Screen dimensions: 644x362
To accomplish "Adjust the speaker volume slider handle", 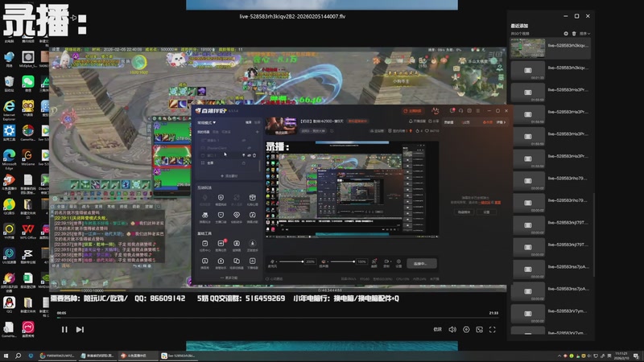I will pos(354,261).
